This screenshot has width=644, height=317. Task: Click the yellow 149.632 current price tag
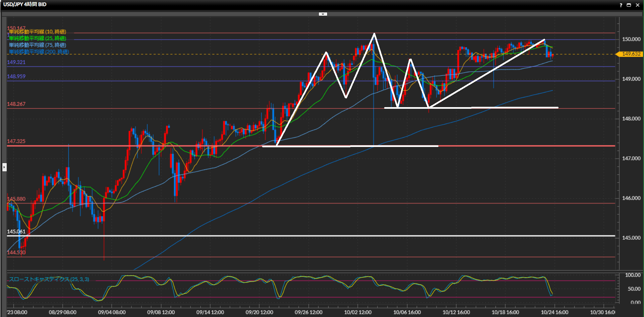tap(631, 54)
